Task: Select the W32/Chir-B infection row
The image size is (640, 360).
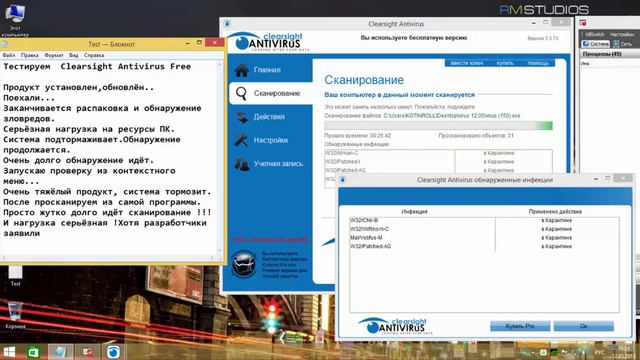Action: 484,220
